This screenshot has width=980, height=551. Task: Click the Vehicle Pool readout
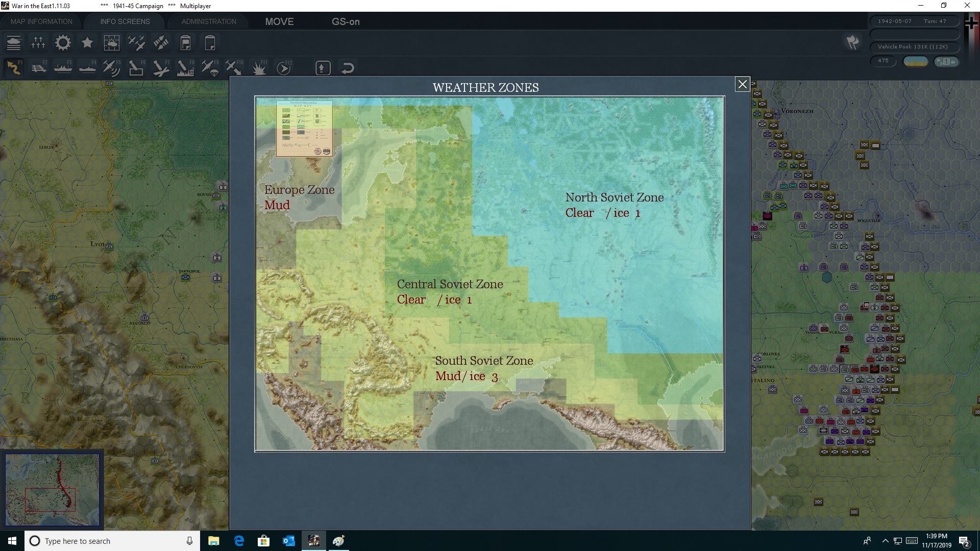[914, 47]
